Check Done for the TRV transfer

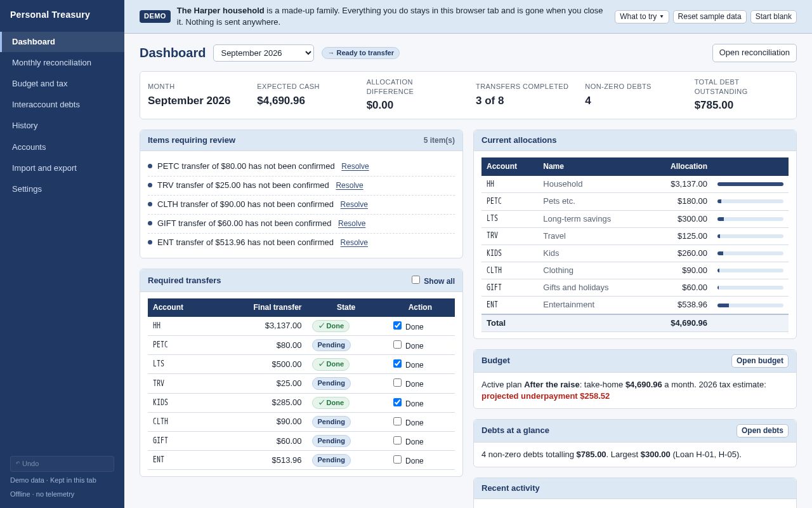[x=397, y=383]
